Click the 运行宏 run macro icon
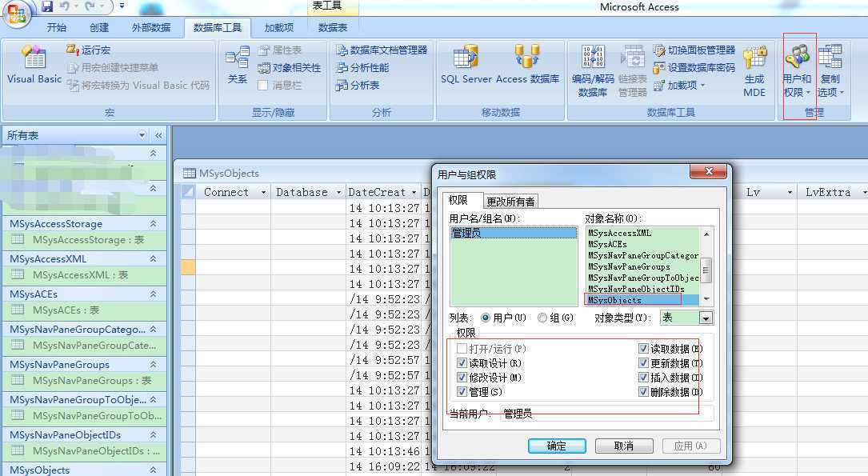 (x=73, y=50)
